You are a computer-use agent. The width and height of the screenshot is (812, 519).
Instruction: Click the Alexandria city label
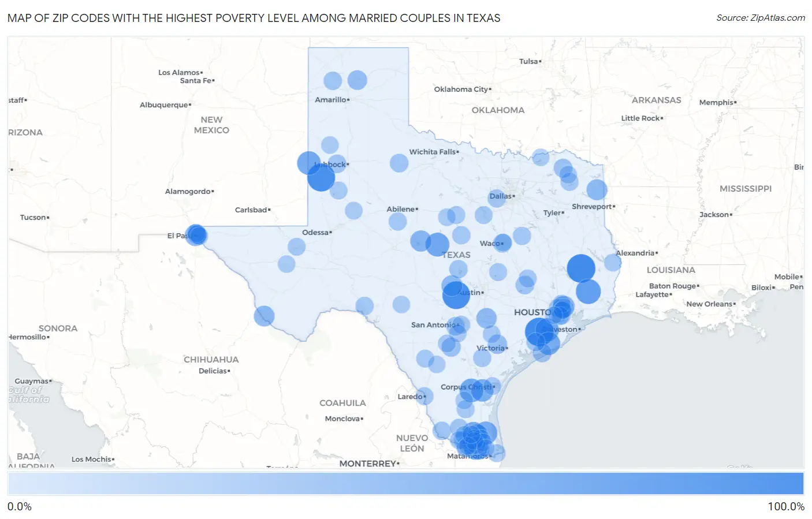click(635, 253)
